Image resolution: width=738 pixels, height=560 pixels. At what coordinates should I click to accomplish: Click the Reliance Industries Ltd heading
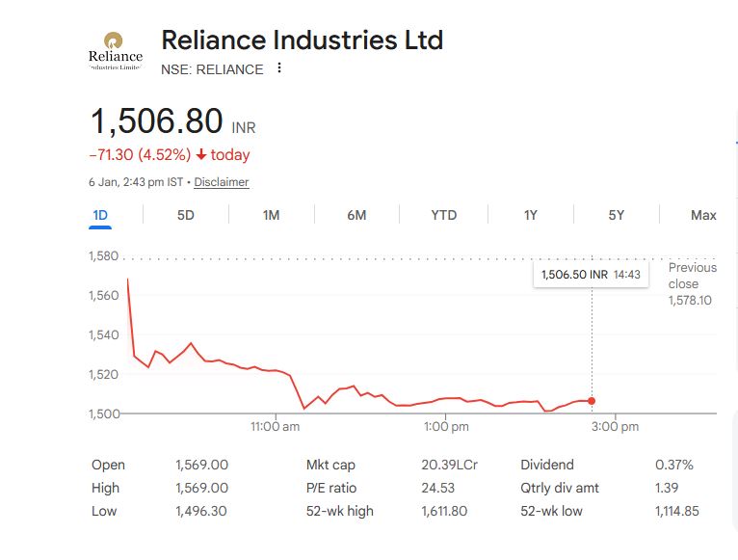coord(302,40)
